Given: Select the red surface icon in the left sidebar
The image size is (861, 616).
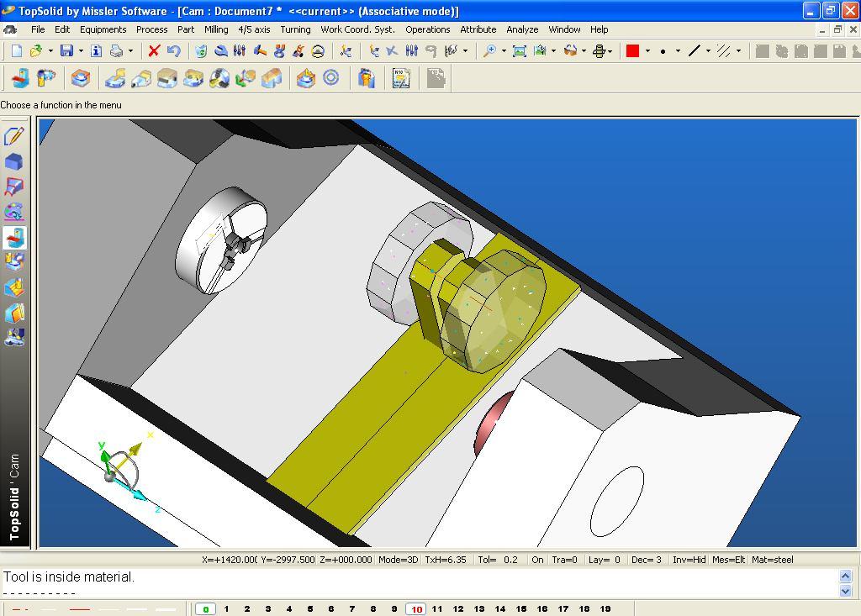Looking at the screenshot, I should click(13, 187).
